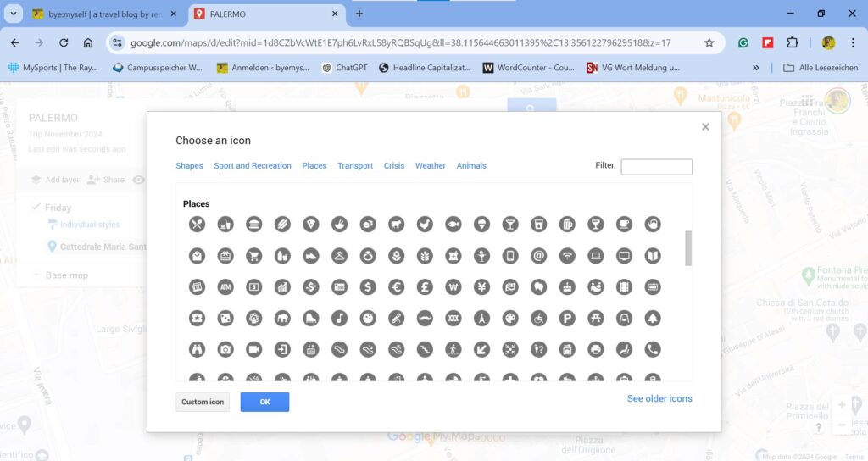Image resolution: width=868 pixels, height=461 pixels.
Task: Click the browser address bar URL
Action: point(400,42)
